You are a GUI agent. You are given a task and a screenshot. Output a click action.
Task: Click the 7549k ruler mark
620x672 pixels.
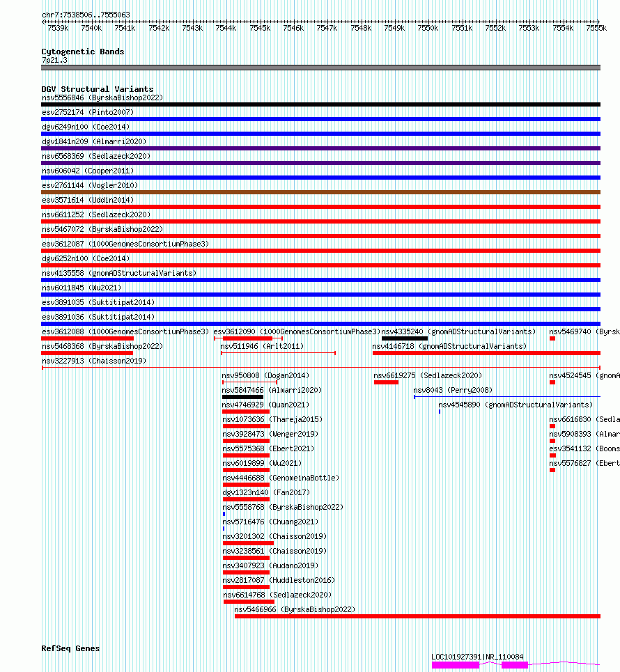click(394, 28)
